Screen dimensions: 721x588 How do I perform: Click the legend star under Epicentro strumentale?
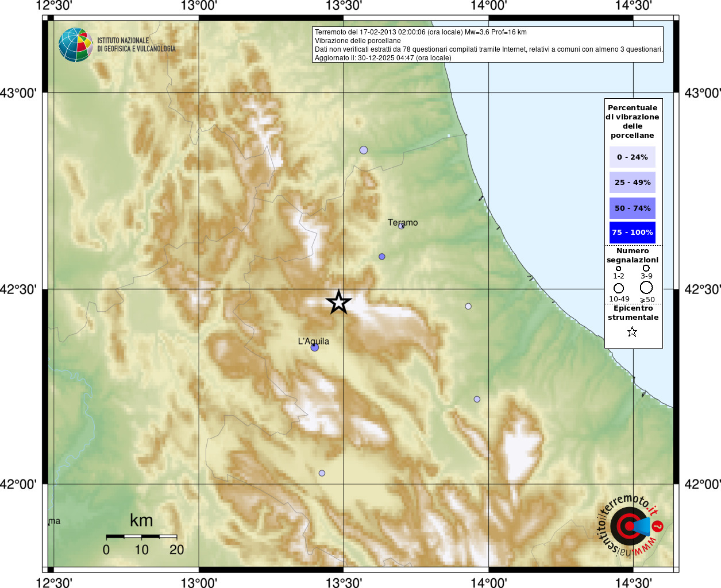(633, 332)
